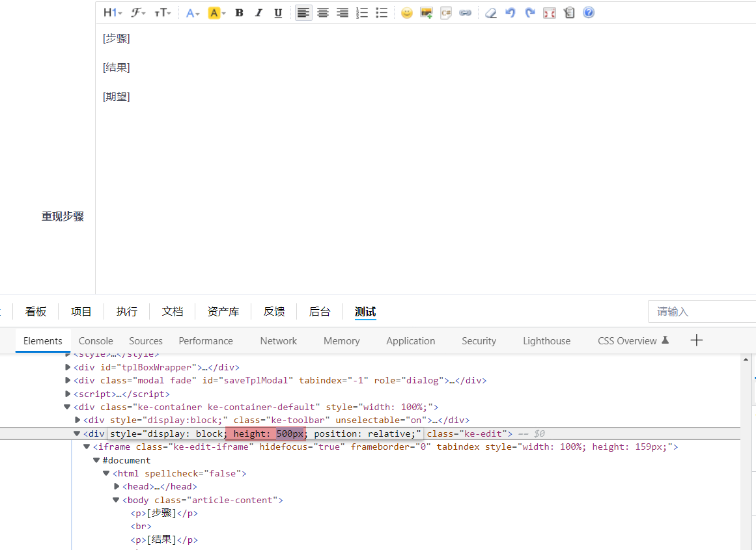Open the font size dropdown
The width and height of the screenshot is (756, 550).
(x=163, y=13)
